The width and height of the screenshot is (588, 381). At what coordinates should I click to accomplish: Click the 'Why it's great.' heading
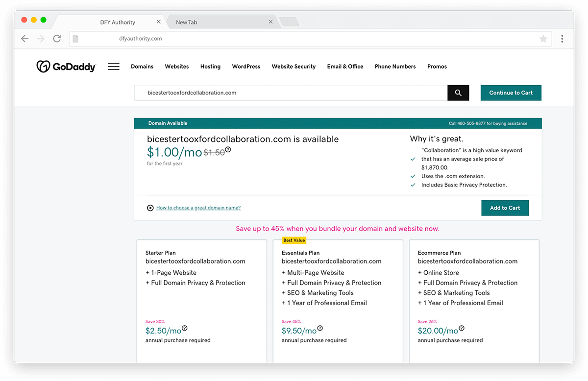(437, 139)
